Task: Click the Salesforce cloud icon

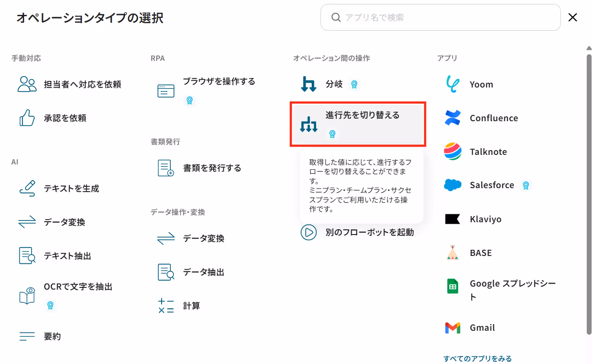Action: [x=453, y=185]
